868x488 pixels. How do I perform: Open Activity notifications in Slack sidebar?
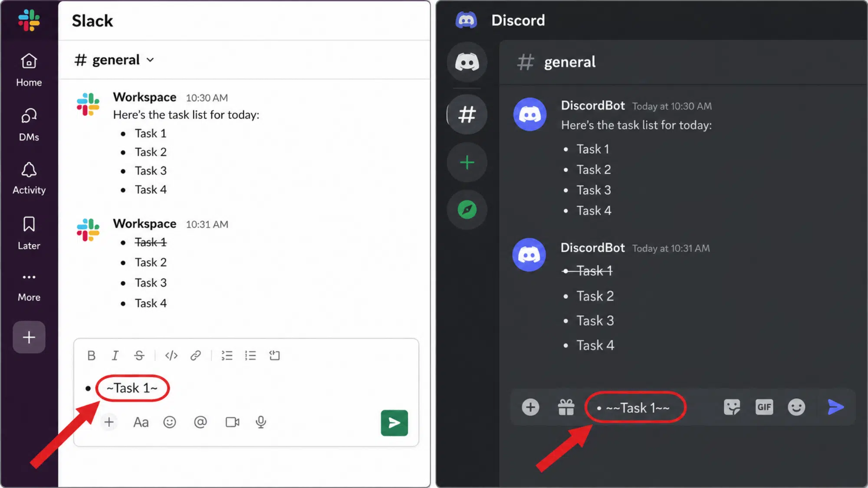29,178
